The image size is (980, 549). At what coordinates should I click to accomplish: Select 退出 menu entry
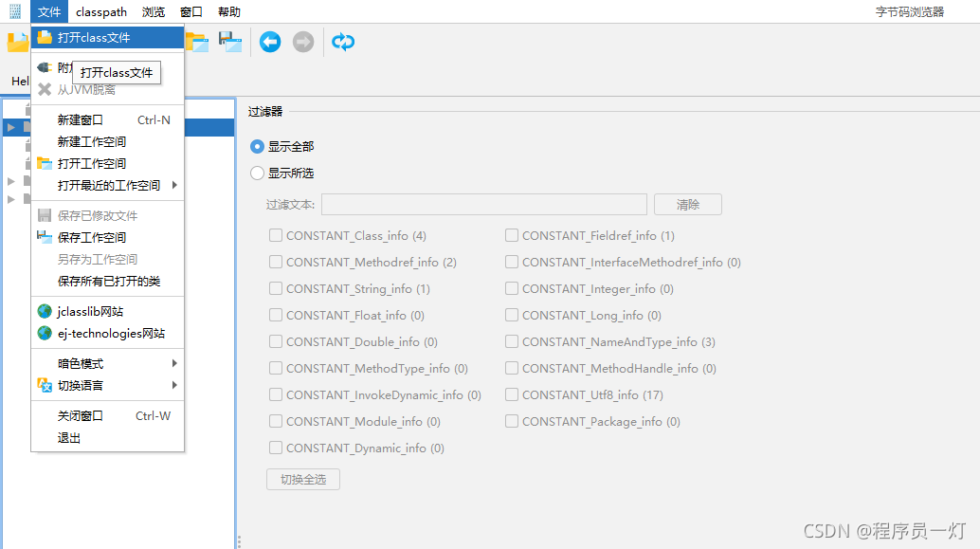[107, 438]
